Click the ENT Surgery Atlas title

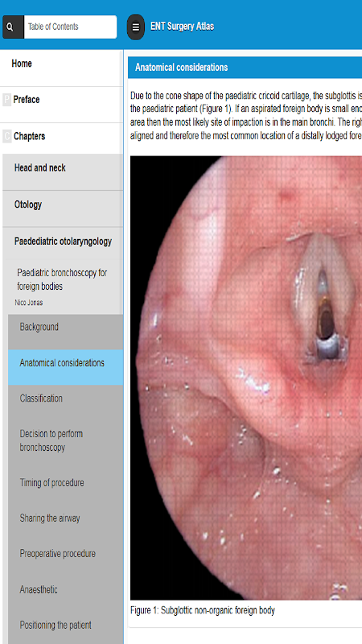183,27
